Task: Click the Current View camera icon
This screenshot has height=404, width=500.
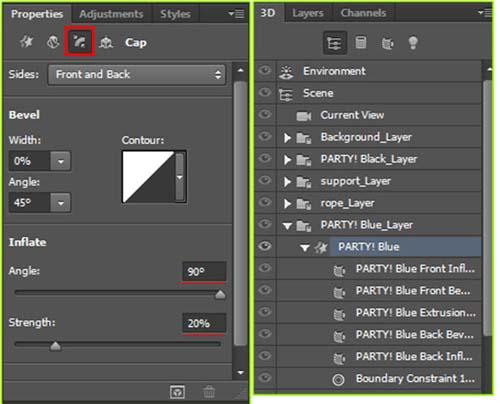Action: 304,116
